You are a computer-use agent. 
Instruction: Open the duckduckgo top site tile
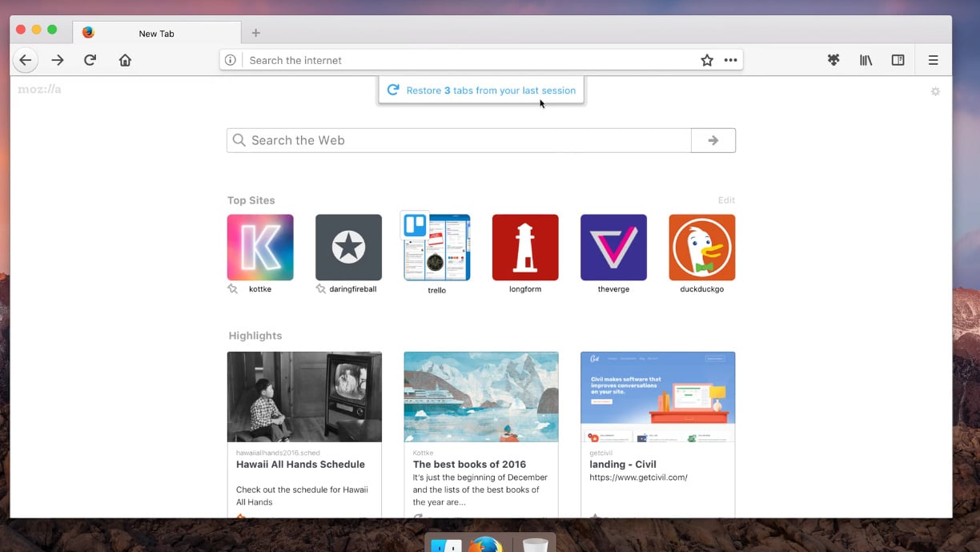click(x=702, y=248)
